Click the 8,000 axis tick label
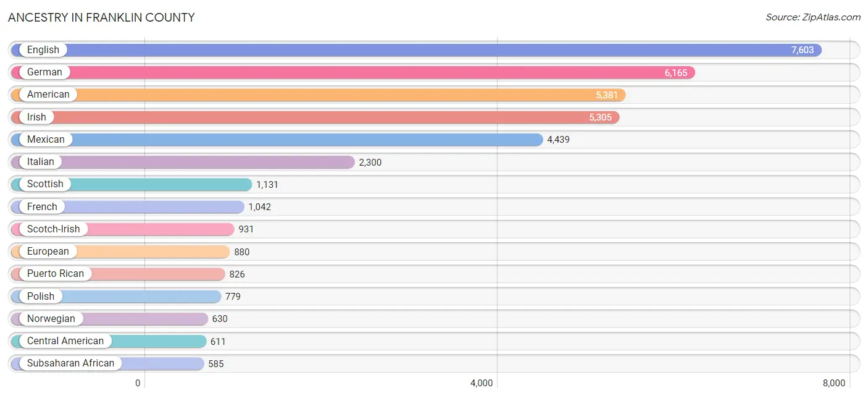This screenshot has height=398, width=868. [x=833, y=383]
